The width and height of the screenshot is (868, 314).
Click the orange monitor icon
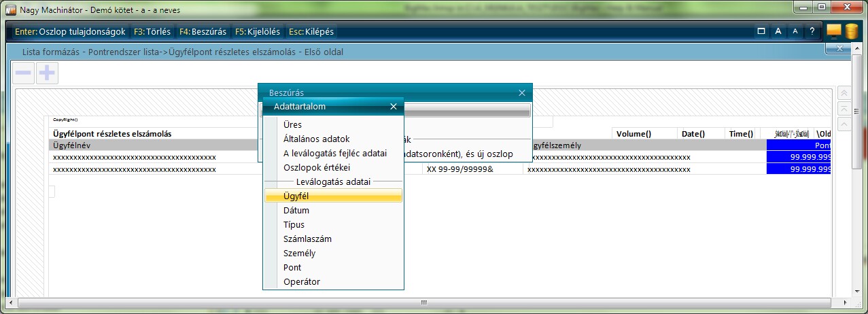click(x=834, y=32)
